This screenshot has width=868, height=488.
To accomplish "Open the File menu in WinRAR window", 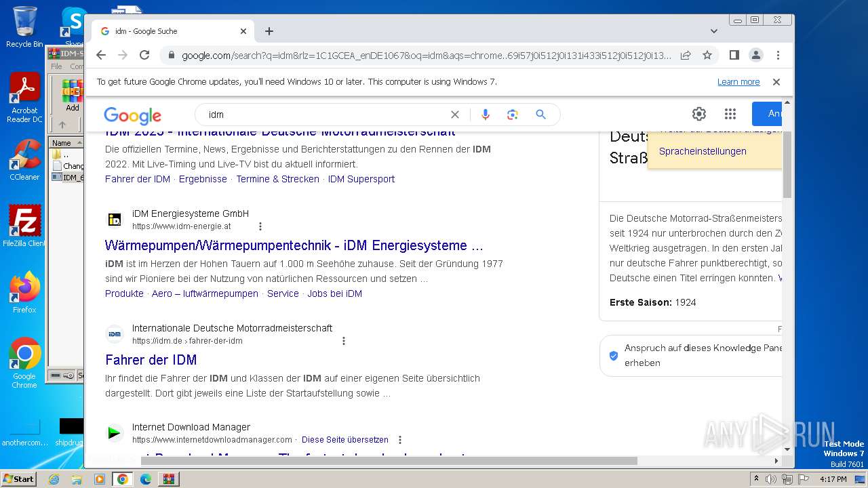I will [56, 66].
